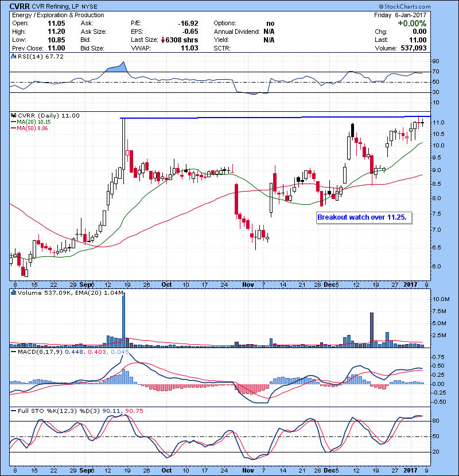Click the company name CVR Refining, LP
Image resolution: width=459 pixels, height=476 pixels.
coord(55,6)
